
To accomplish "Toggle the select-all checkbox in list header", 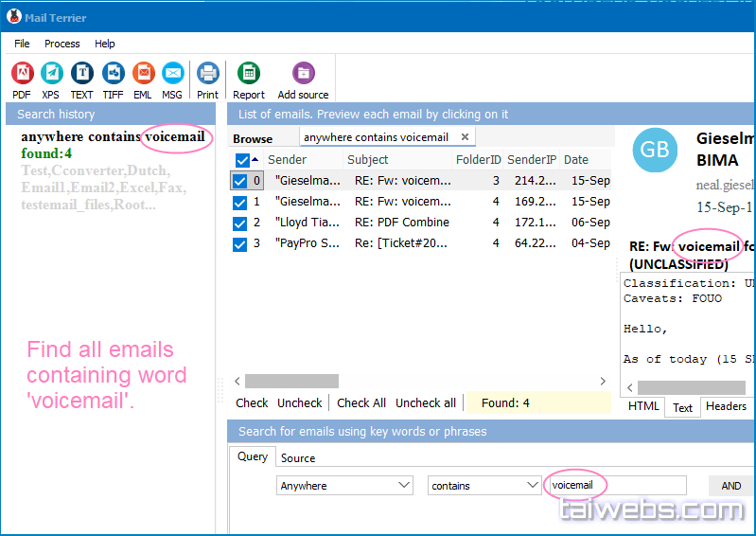I will [x=242, y=160].
